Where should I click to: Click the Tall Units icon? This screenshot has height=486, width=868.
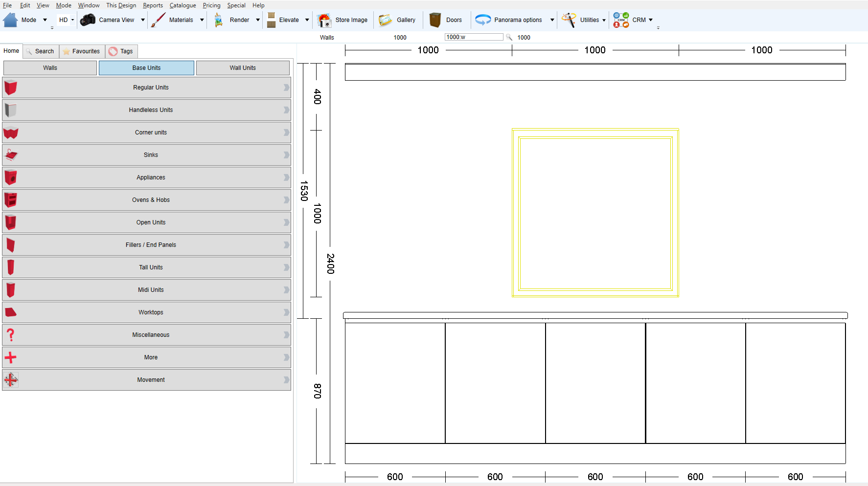point(11,267)
